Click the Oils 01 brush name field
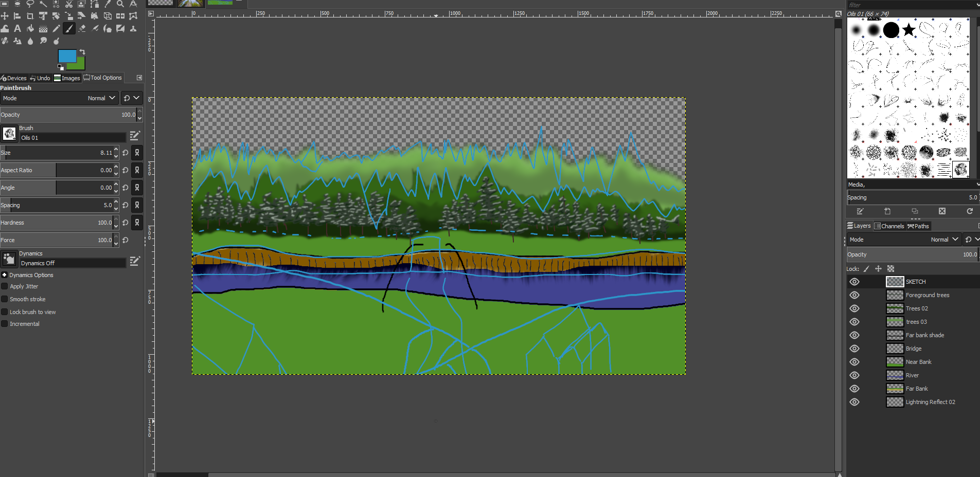 coord(73,138)
